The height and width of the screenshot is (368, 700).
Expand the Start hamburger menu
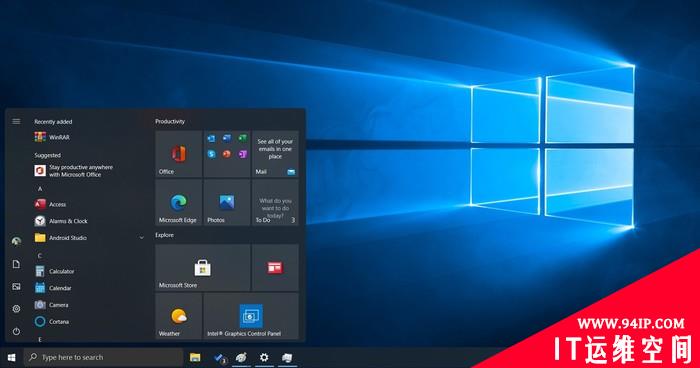click(x=17, y=121)
